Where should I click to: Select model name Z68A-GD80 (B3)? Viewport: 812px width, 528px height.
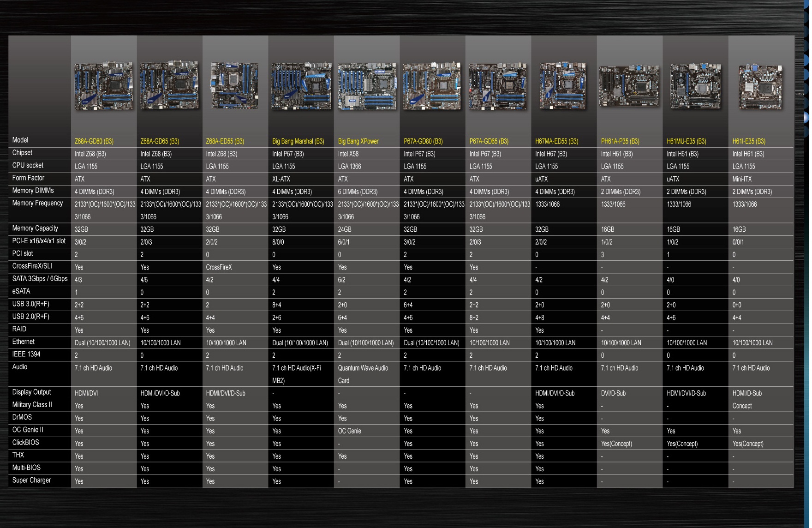(94, 141)
